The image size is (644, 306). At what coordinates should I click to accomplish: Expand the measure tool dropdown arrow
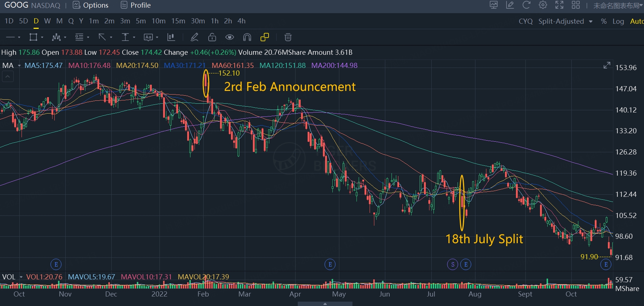(x=134, y=37)
